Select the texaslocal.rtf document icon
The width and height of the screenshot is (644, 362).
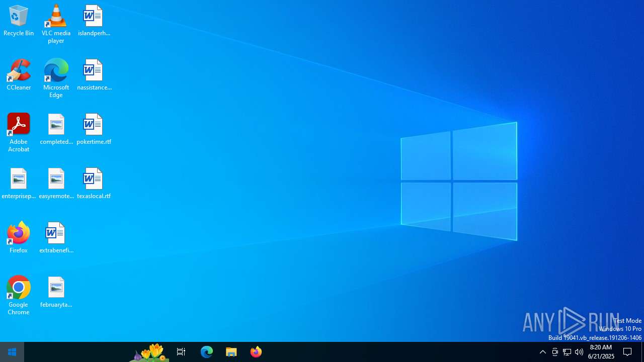coord(94,184)
